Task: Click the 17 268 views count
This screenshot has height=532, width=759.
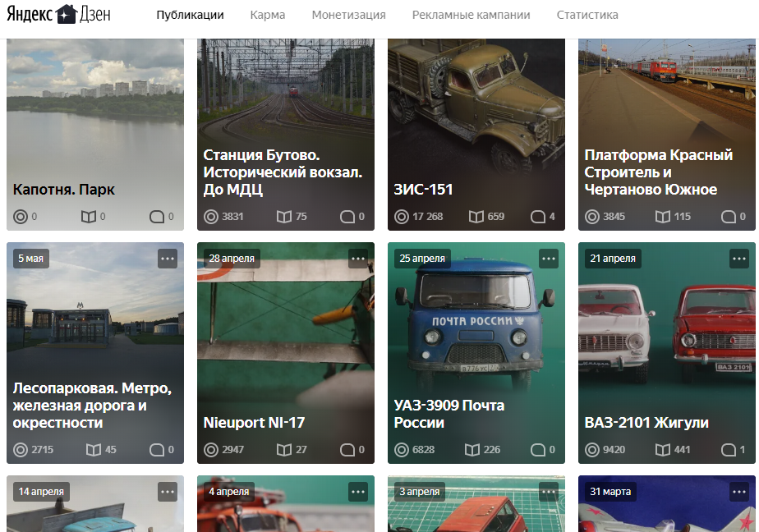Action: 427,217
